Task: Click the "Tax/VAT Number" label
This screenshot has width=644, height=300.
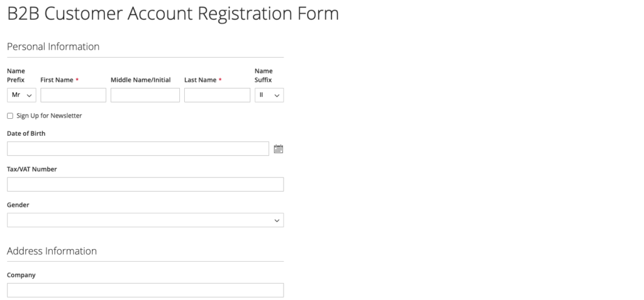Action: (x=32, y=169)
